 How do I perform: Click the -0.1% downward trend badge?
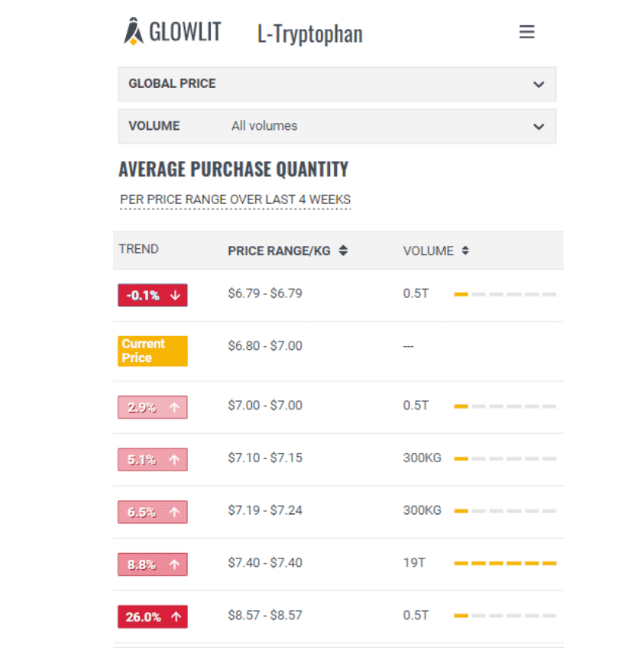click(x=152, y=295)
